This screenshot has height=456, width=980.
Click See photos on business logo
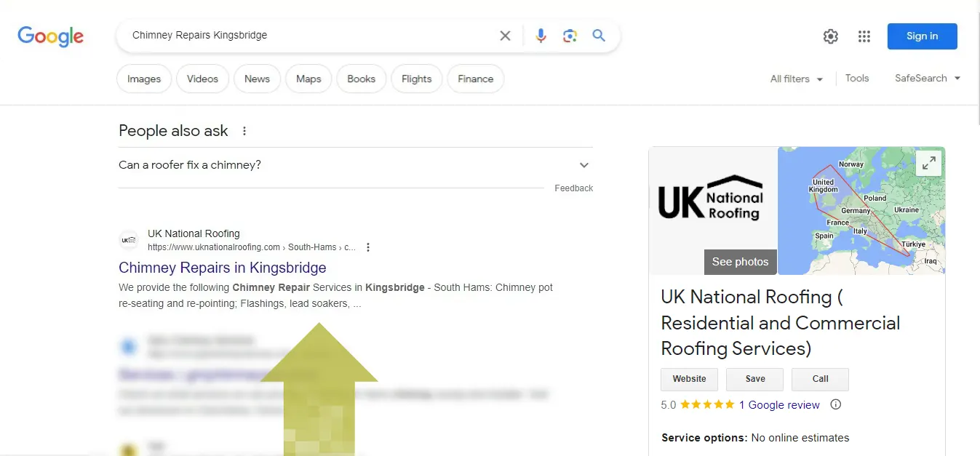[740, 262]
